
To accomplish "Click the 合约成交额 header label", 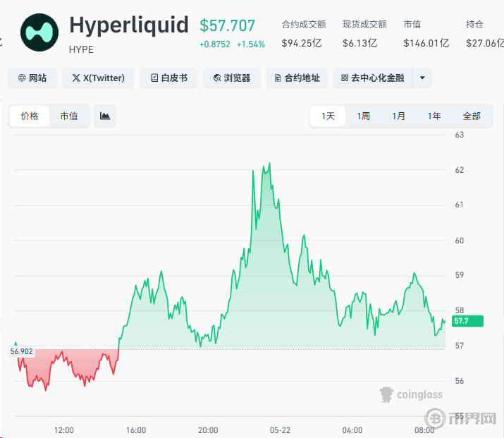I will click(x=304, y=25).
